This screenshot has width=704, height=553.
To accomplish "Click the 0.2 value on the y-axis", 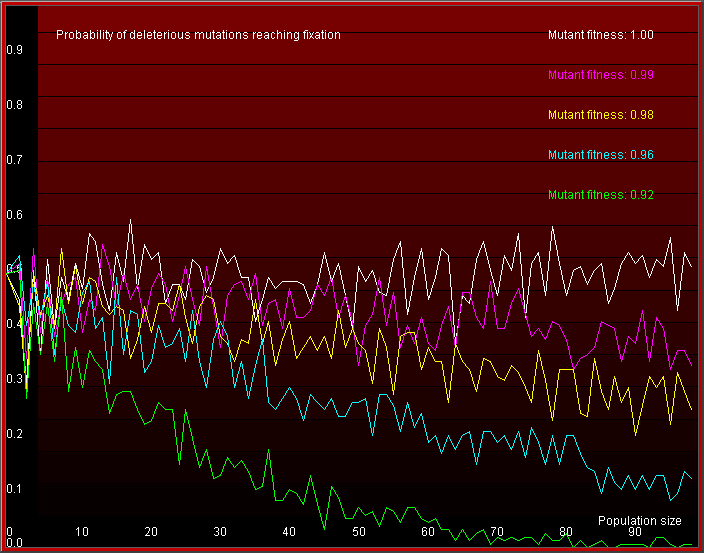I will (x=15, y=434).
